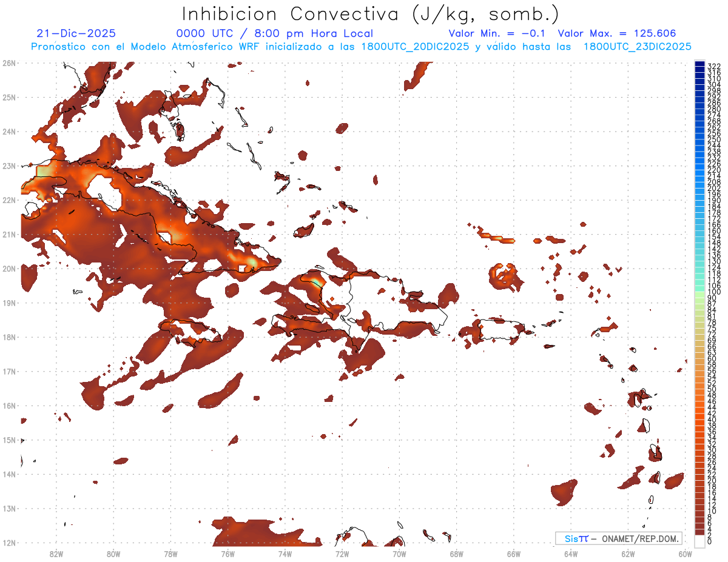Click the 16N latitude label
Screen dimensions: 728x562
click(8, 406)
